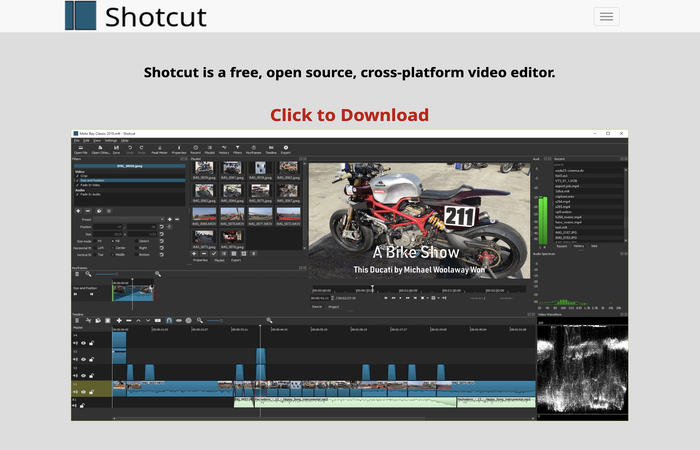The height and width of the screenshot is (450, 700).
Task: Click the Export toolbar icon
Action: pyautogui.click(x=286, y=149)
